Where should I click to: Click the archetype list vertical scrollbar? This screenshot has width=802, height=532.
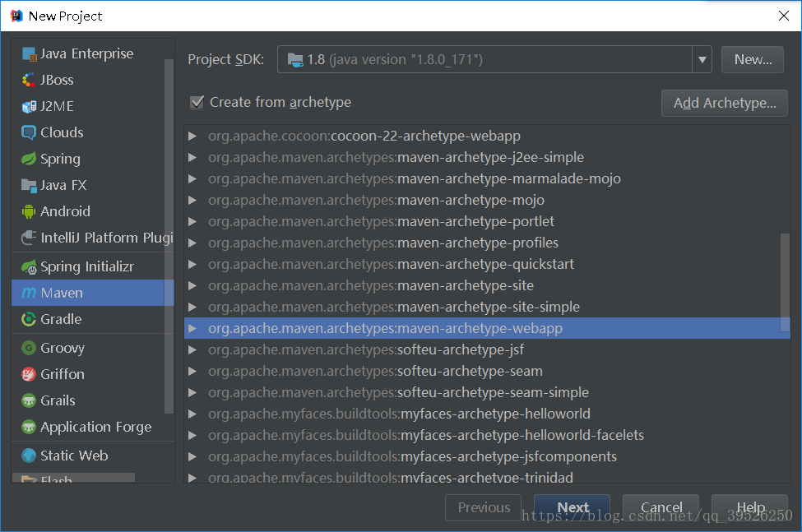tap(785, 283)
